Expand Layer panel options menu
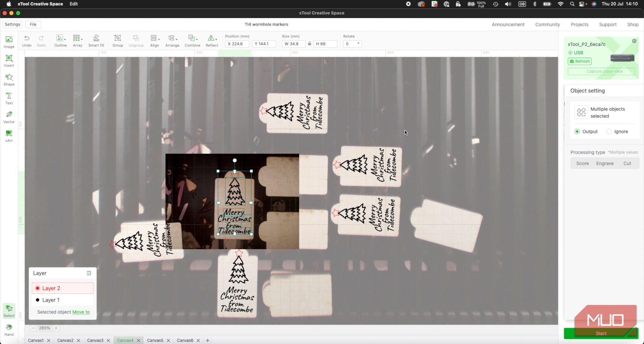 (x=89, y=273)
